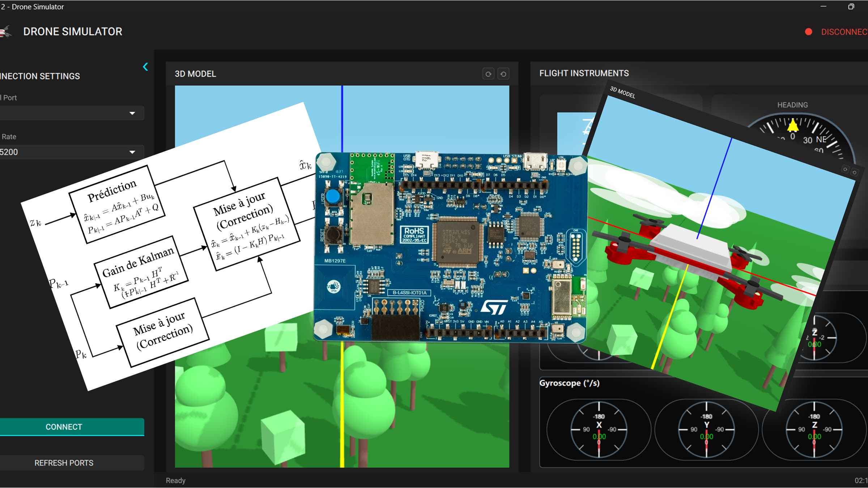The image size is (868, 488).
Task: Restore down the Drone Simulator window
Action: 851,7
